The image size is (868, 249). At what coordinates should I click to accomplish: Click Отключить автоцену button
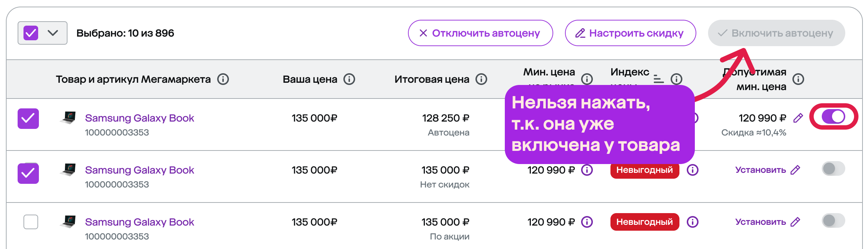coord(480,33)
